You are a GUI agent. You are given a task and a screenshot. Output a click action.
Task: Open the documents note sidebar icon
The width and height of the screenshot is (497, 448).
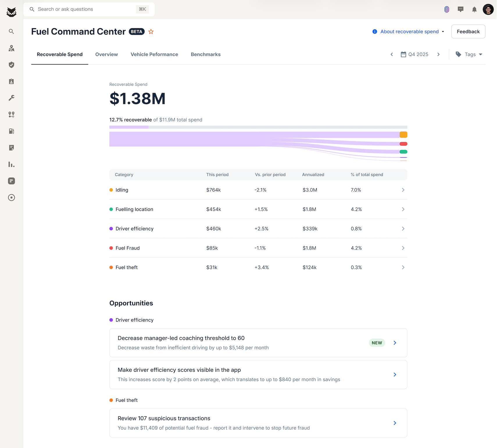coord(11,148)
